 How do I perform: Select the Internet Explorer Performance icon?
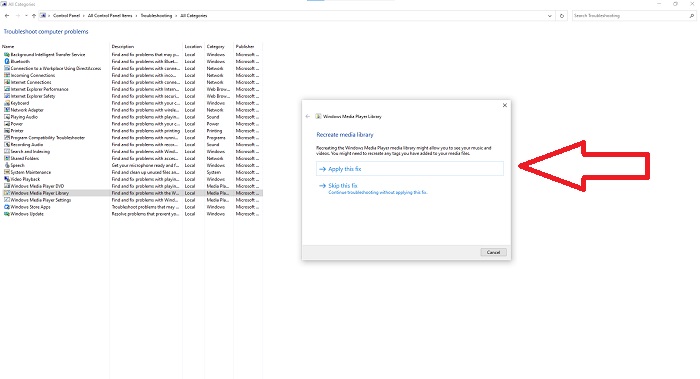[x=7, y=89]
